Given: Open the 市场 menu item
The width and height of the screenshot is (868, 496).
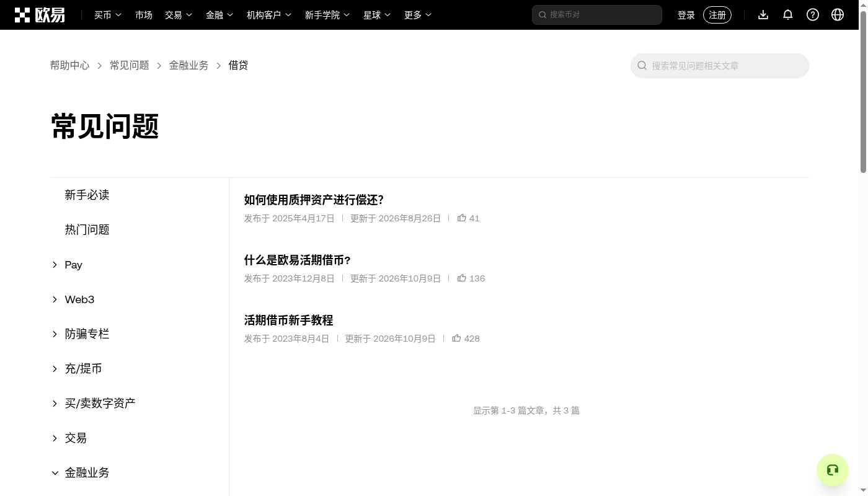Looking at the screenshot, I should (144, 15).
